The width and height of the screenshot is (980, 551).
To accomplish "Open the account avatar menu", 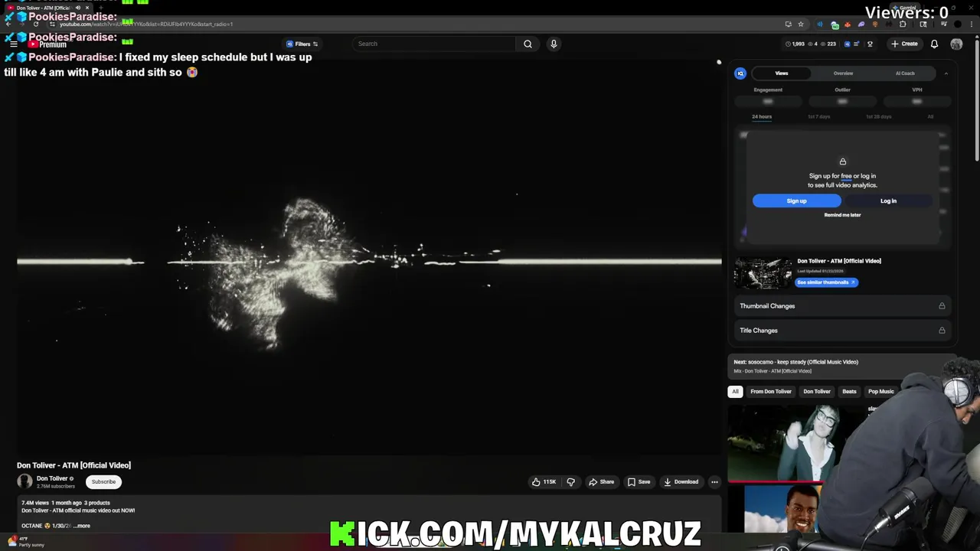I will [x=956, y=44].
